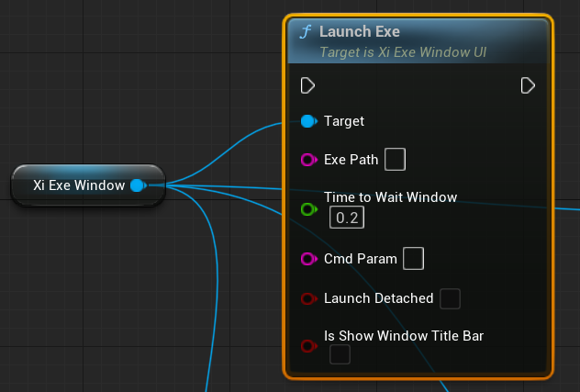580x392 pixels.
Task: Click the 0.2 Time to Wait value field
Action: pos(347,218)
